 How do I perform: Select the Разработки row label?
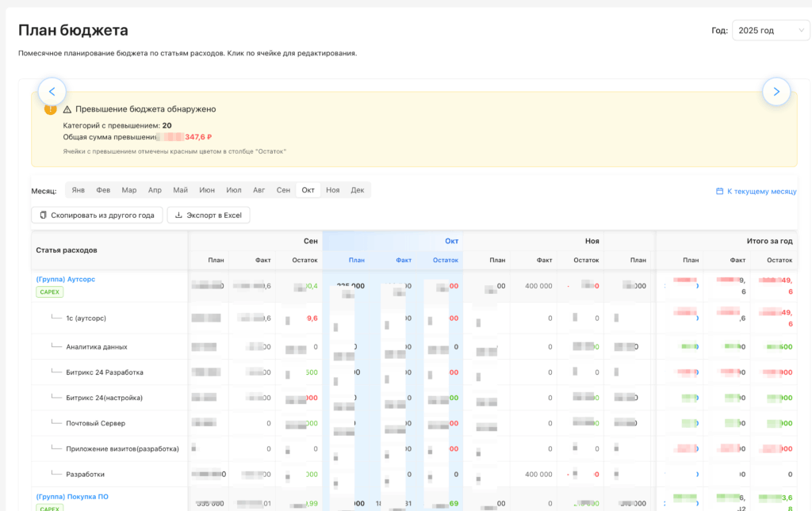pyautogui.click(x=85, y=475)
